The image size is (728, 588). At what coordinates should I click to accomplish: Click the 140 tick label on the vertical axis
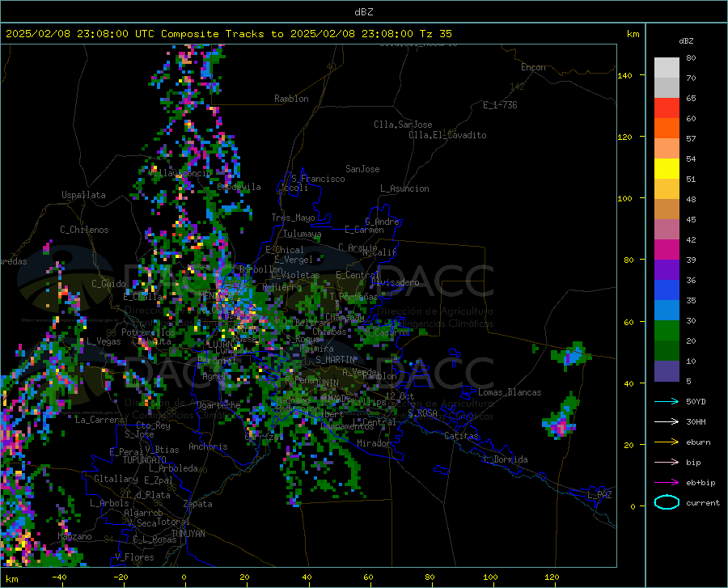point(624,75)
